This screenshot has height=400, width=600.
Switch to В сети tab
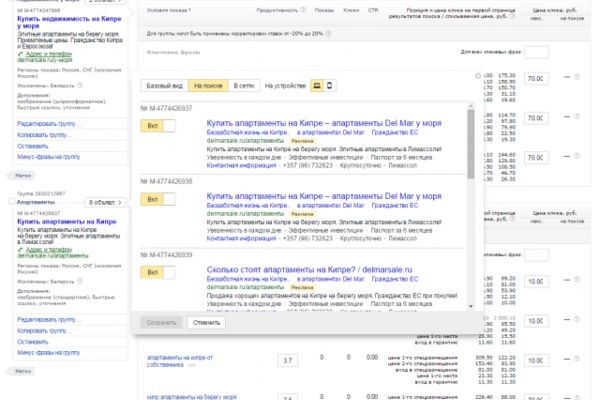(244, 86)
